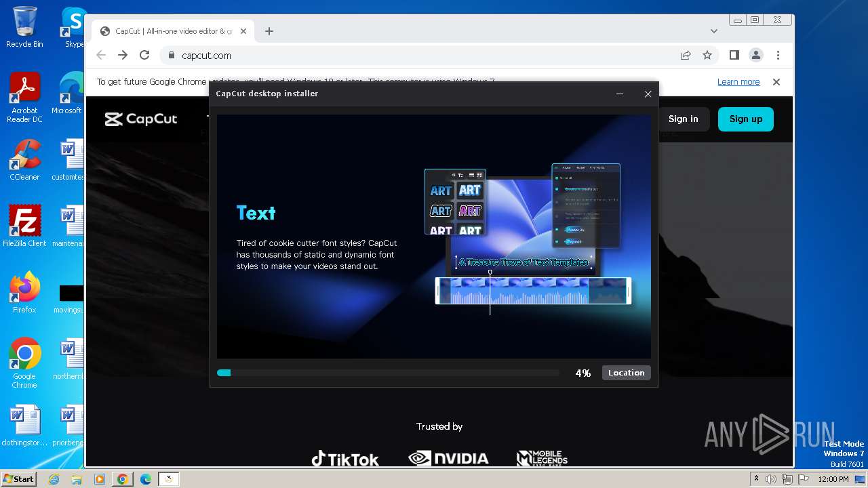Screen dimensions: 868x488
Task: Open the Learn more link
Action: pyautogui.click(x=738, y=82)
